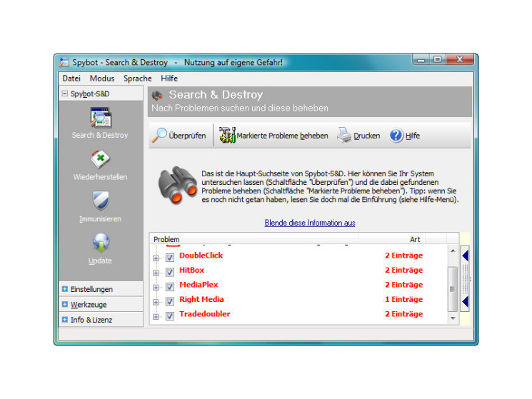The height and width of the screenshot is (399, 532).
Task: Click the upper blue arrow on side panel
Action: tap(465, 256)
